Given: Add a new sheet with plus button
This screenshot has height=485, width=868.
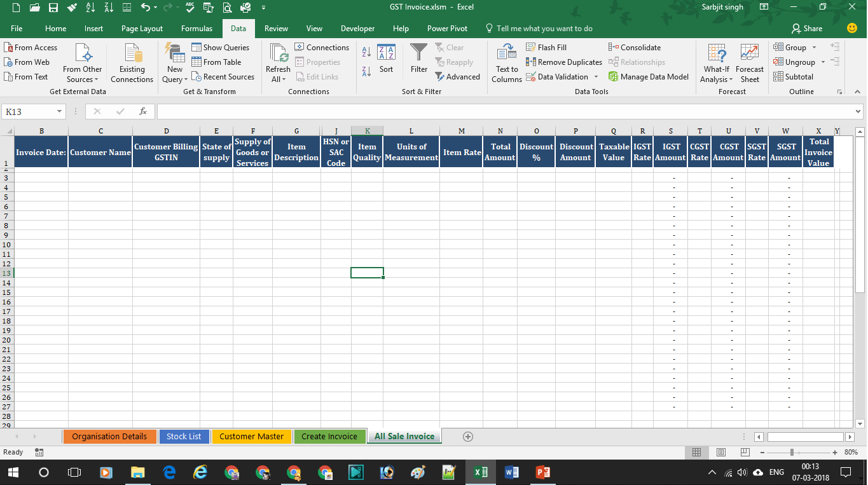Looking at the screenshot, I should (x=468, y=437).
